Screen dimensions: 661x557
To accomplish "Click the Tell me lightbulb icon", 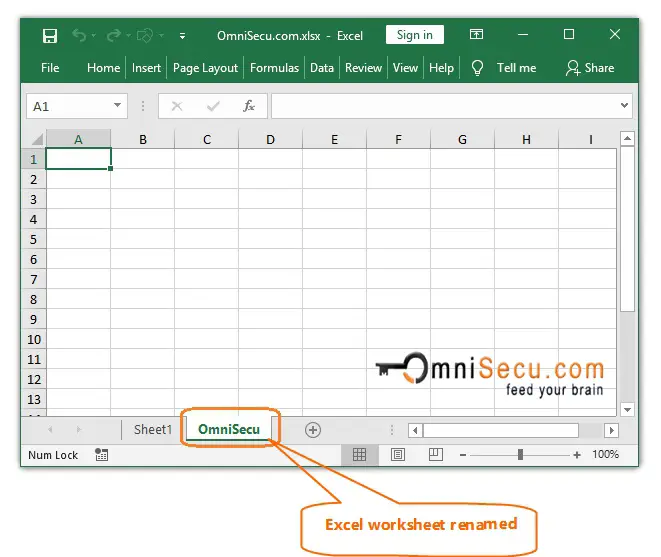I will click(x=477, y=67).
